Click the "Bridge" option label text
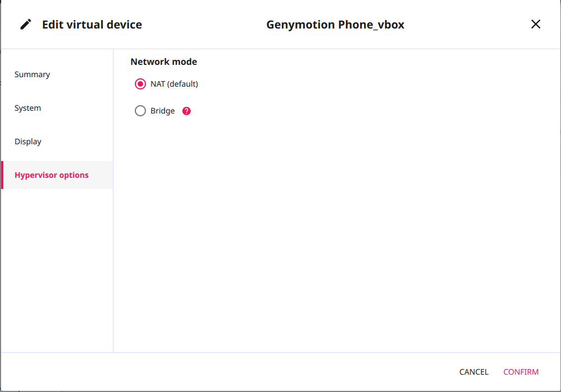This screenshot has width=561, height=392. 163,111
